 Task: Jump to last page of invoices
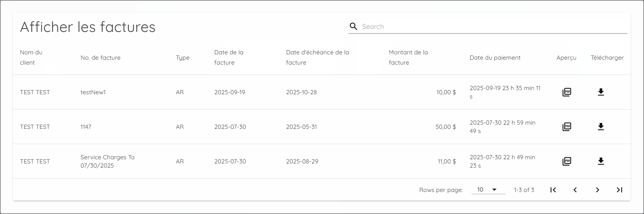coord(619,190)
